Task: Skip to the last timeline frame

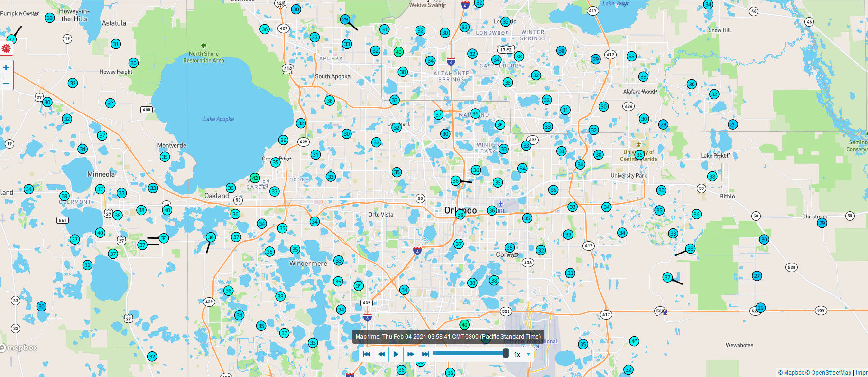Action: click(425, 354)
